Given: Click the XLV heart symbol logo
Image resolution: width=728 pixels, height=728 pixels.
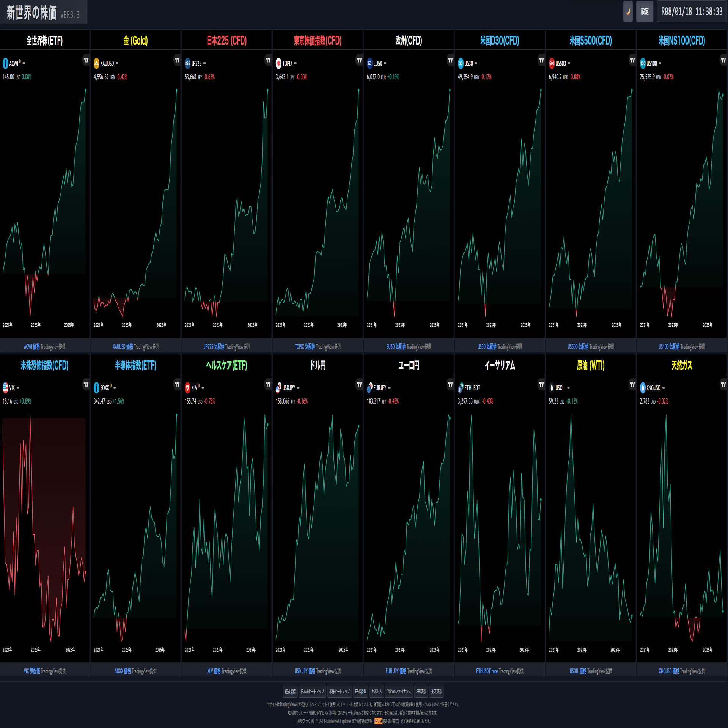Looking at the screenshot, I should [x=187, y=388].
